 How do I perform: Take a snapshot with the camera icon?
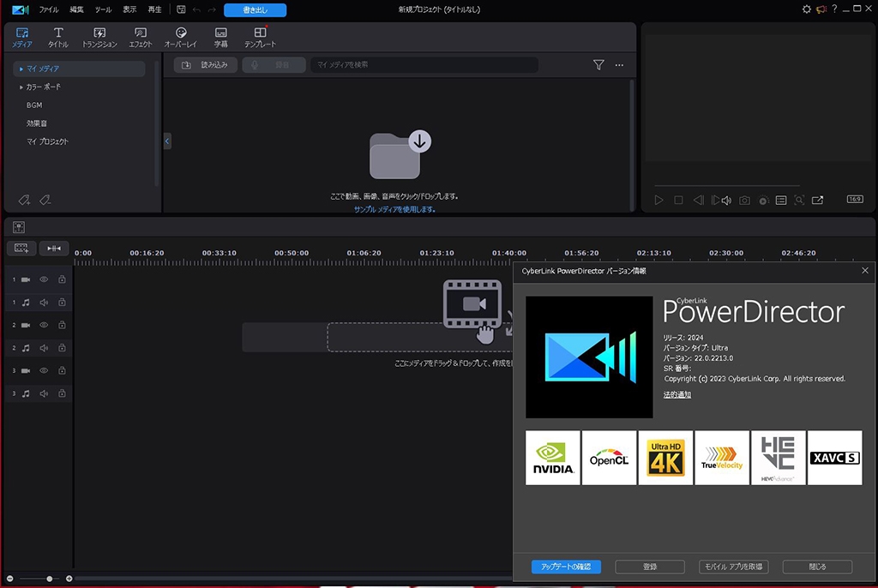[x=744, y=201]
